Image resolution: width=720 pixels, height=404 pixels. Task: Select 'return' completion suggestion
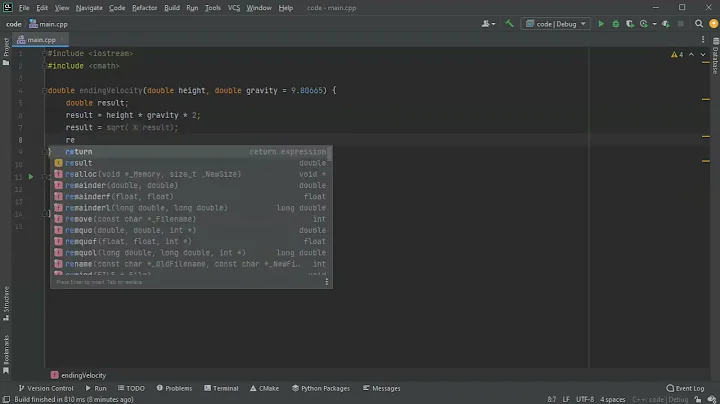pyautogui.click(x=191, y=152)
